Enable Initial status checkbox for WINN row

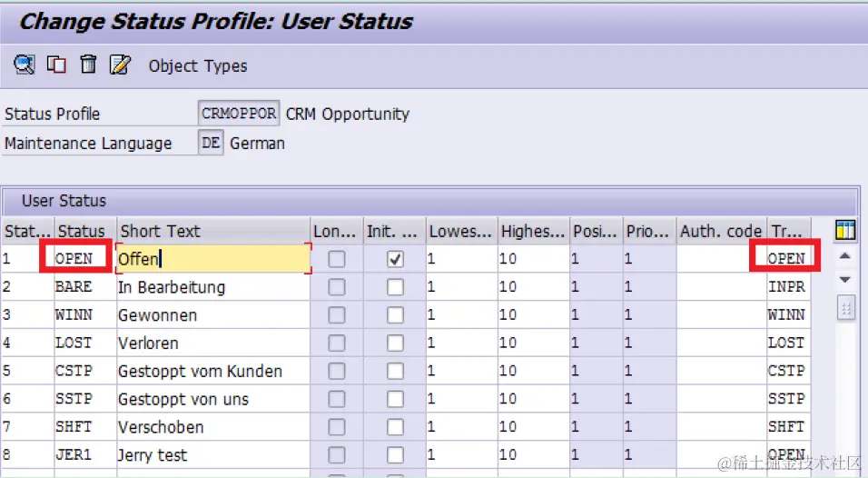point(395,315)
